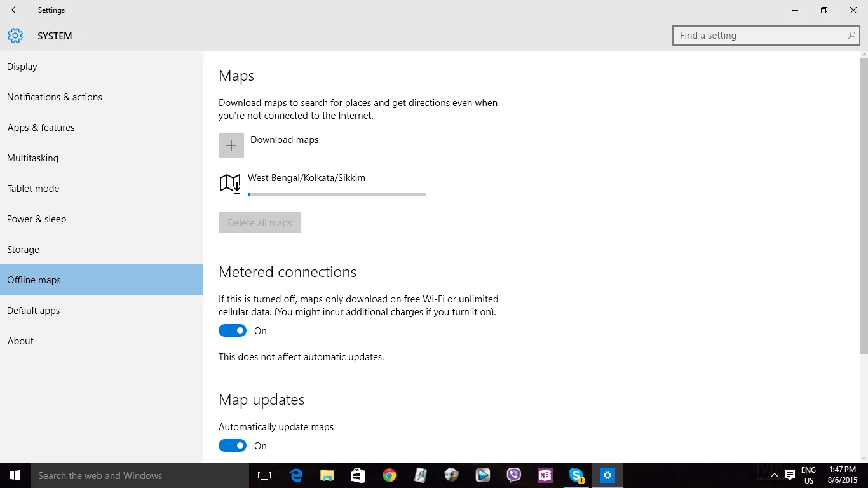Open Tablet mode settings
This screenshot has width=868, height=488.
(x=102, y=189)
